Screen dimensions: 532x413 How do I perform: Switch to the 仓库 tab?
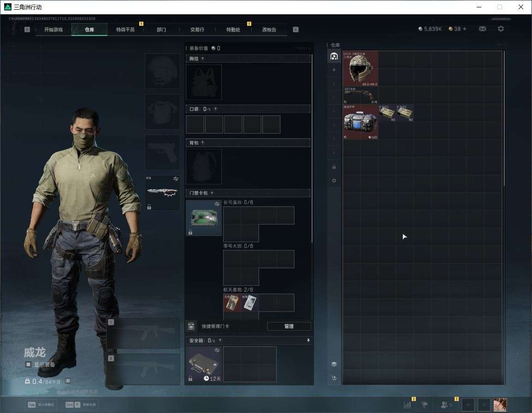[x=89, y=29]
